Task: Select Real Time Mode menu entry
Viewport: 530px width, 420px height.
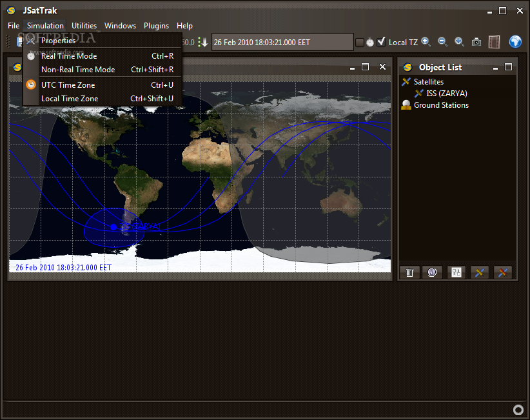Action: pyautogui.click(x=103, y=56)
